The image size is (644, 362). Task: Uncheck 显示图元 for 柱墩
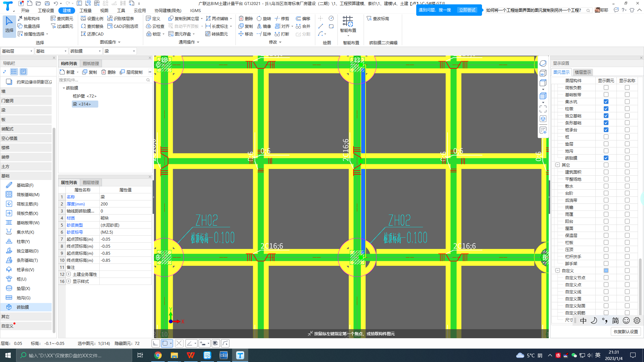(x=606, y=109)
